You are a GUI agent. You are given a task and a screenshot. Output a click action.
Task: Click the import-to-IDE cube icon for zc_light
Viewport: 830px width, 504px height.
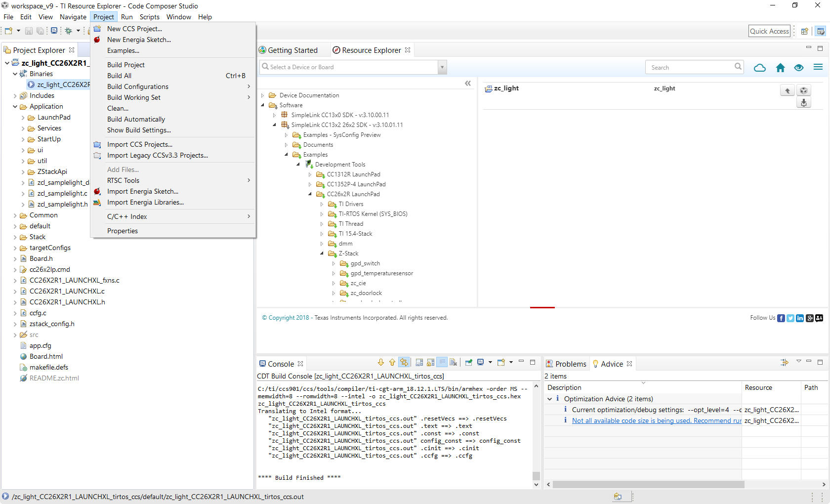pos(804,90)
